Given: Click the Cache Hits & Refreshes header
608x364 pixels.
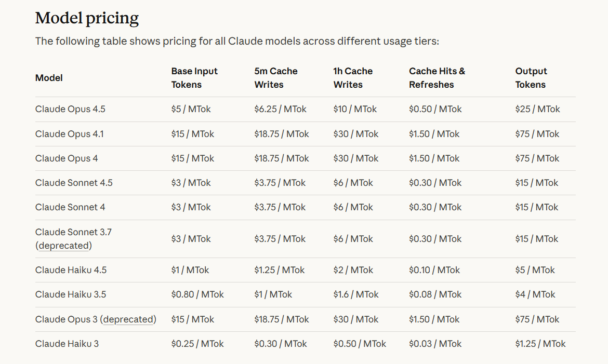Looking at the screenshot, I should 437,78.
